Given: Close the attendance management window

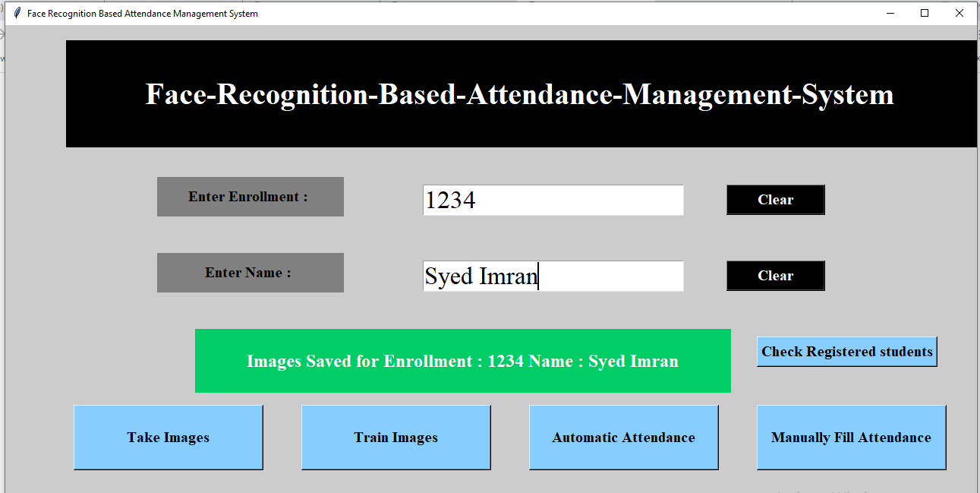Looking at the screenshot, I should click(x=959, y=13).
